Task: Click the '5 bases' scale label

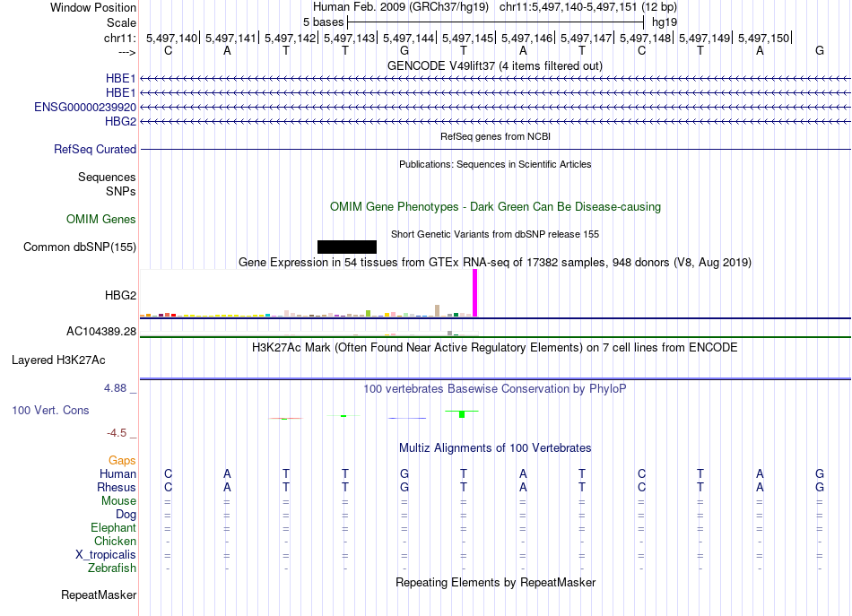Action: click(x=323, y=22)
